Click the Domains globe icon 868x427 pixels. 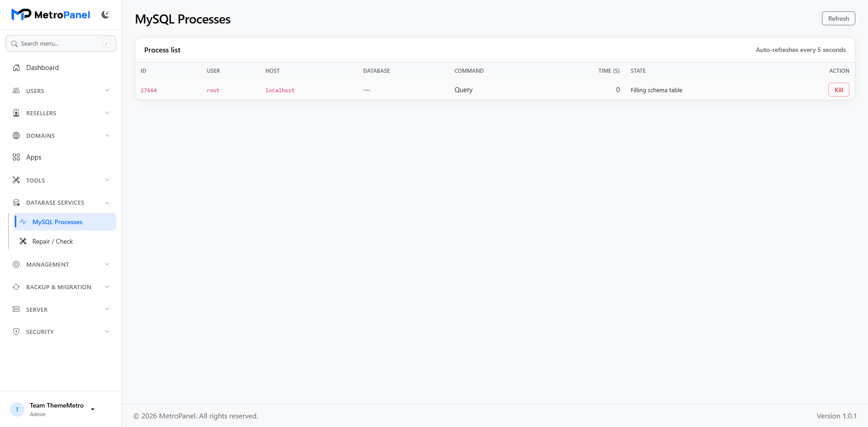coord(16,136)
